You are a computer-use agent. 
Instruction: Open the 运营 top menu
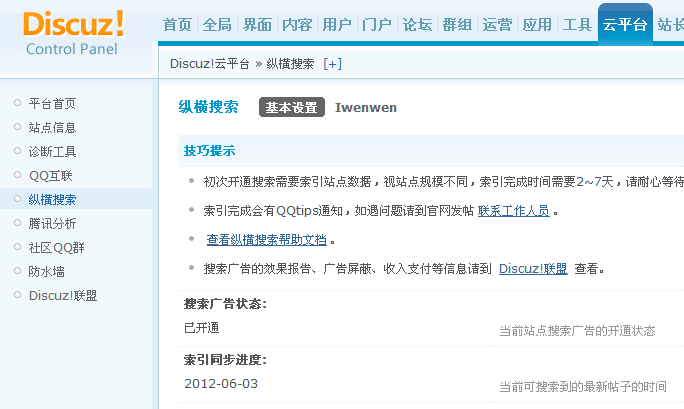(x=497, y=25)
